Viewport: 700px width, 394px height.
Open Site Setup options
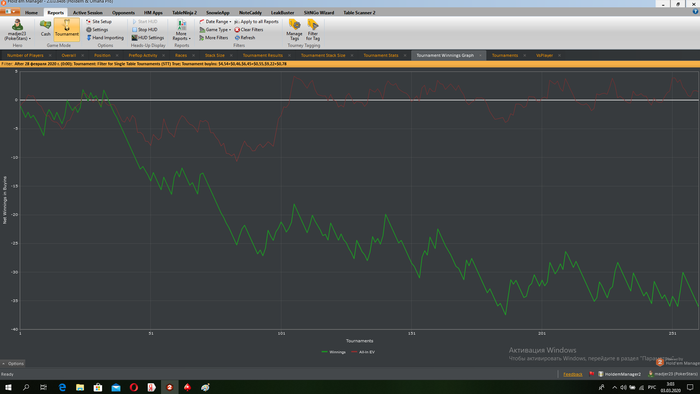pos(99,21)
